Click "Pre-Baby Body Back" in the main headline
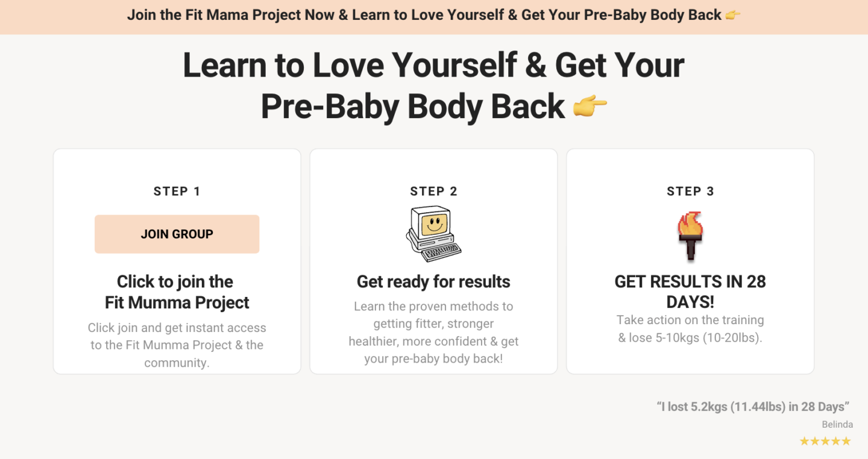 point(412,107)
